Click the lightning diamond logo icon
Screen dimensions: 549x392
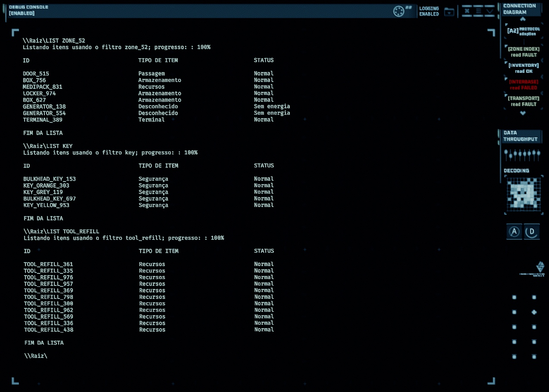click(x=540, y=267)
